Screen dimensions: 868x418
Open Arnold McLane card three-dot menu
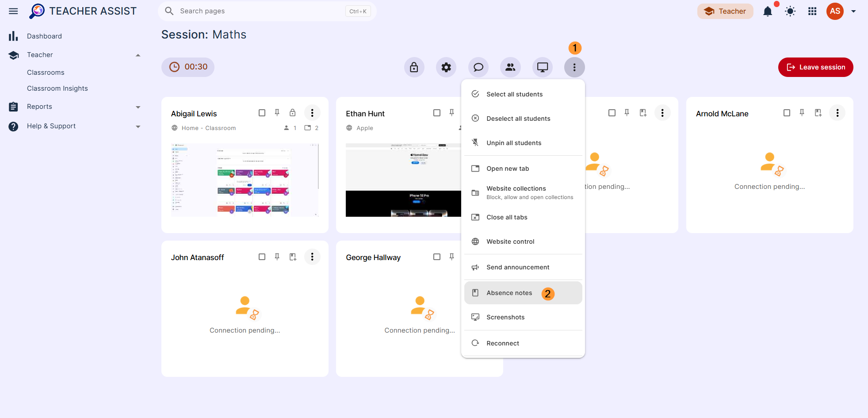point(837,113)
